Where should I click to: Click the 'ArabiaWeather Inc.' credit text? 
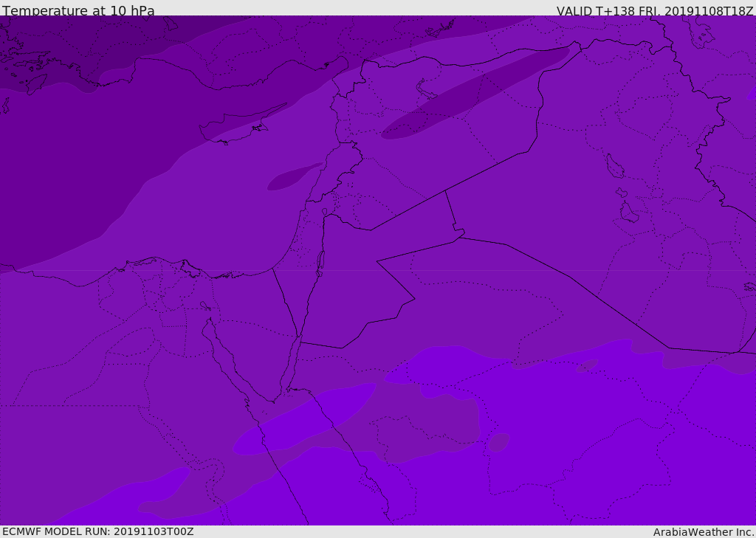coord(704,532)
